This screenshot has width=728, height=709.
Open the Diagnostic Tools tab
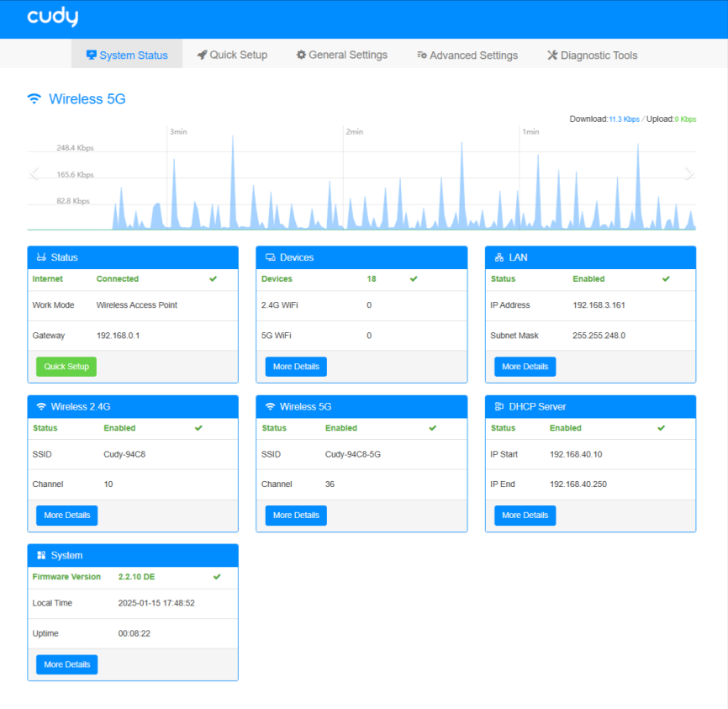pyautogui.click(x=593, y=56)
